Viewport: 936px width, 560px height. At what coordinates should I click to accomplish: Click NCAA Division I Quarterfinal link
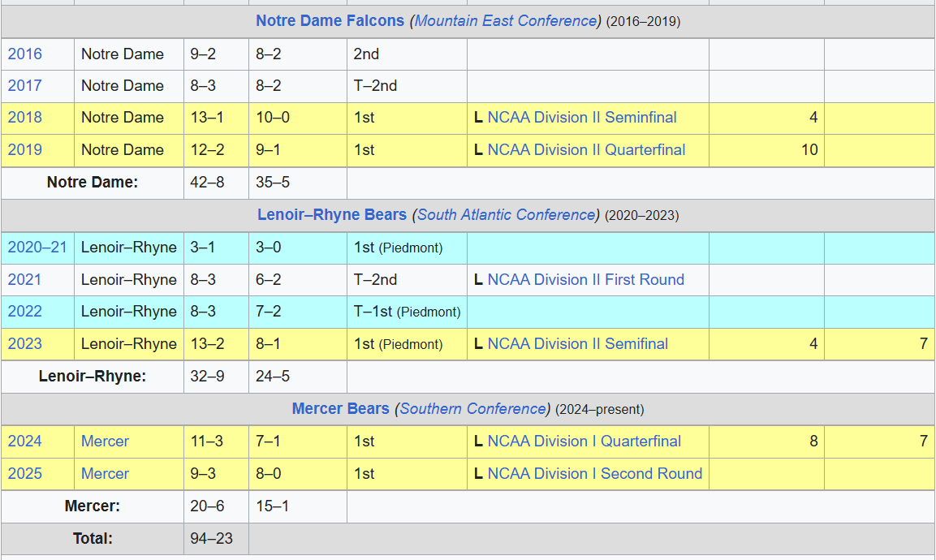pyautogui.click(x=584, y=442)
